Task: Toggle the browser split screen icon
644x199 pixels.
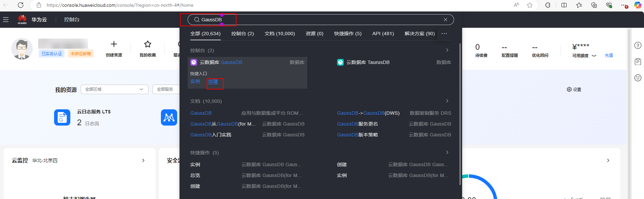Action: (564, 5)
